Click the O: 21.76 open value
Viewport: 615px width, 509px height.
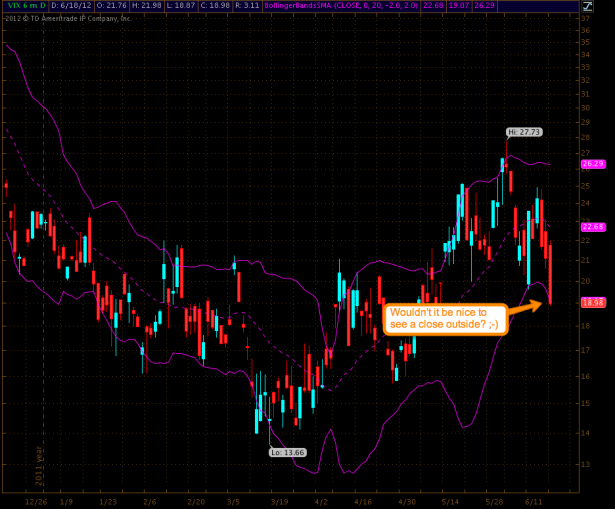[x=115, y=6]
